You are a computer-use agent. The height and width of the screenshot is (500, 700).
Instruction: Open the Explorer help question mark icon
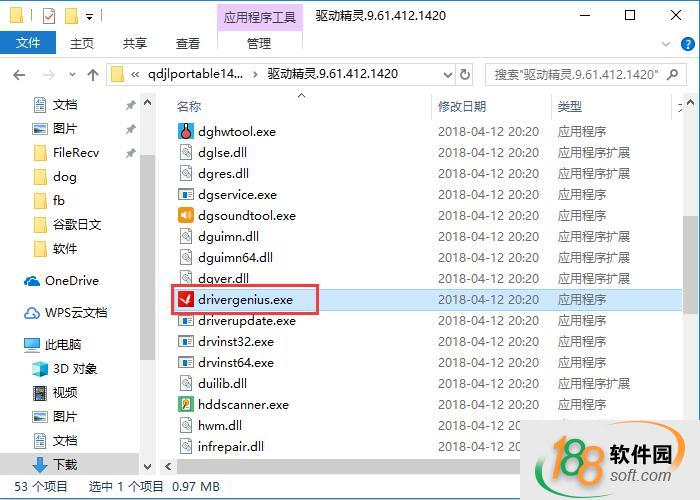tap(688, 44)
